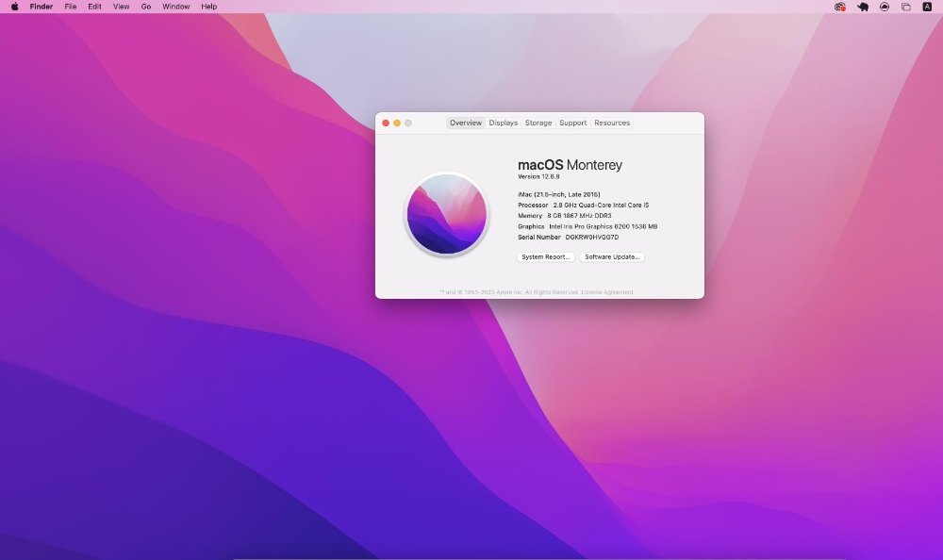
Task: Click the serial number DGKRW0HVGG7D
Action: [x=592, y=238]
